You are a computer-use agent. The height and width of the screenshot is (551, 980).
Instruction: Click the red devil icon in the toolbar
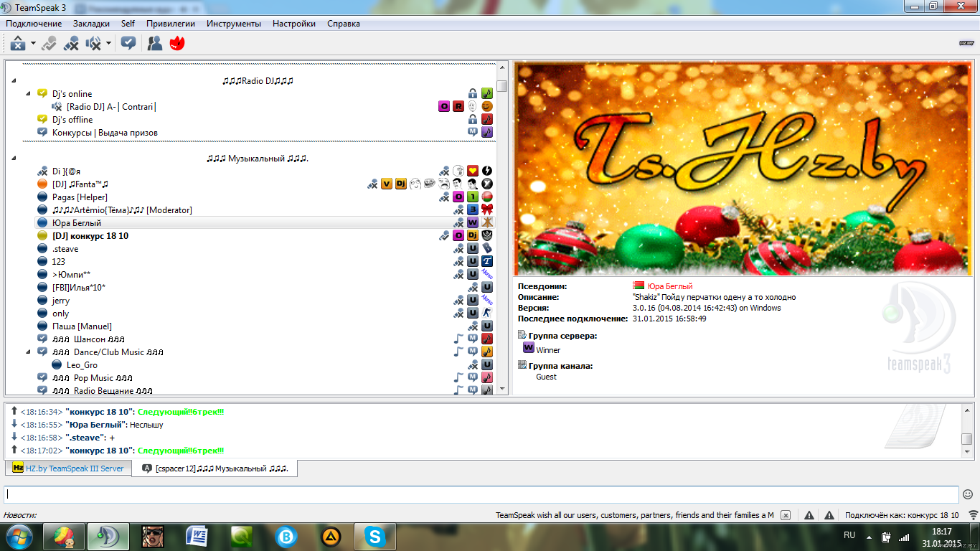[176, 44]
